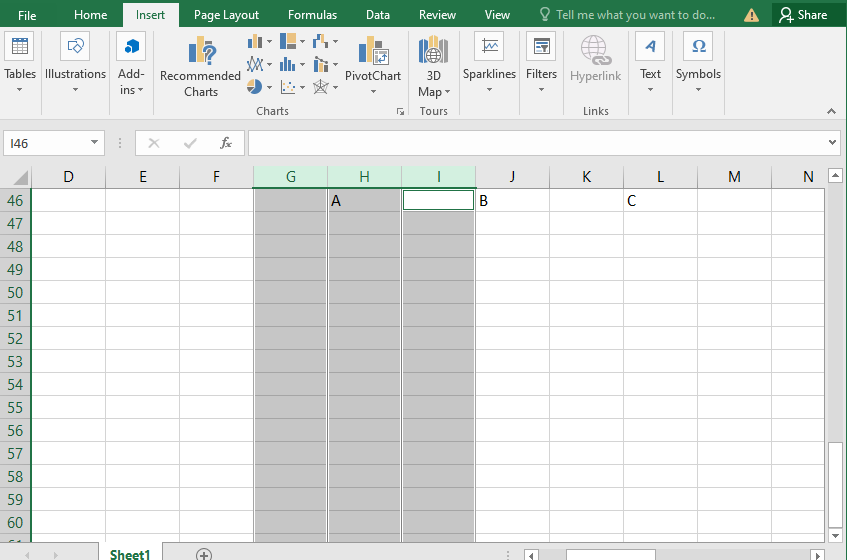Open the Tables group icon
The width and height of the screenshot is (847, 560).
19,46
